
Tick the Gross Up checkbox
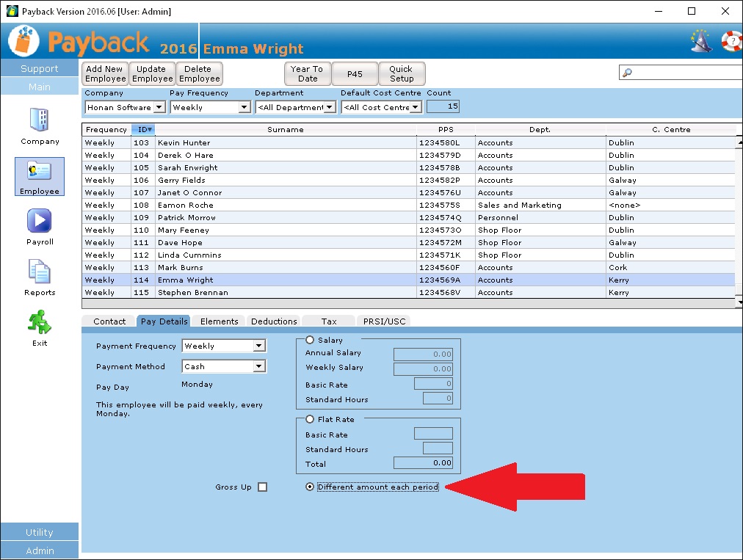[x=263, y=487]
